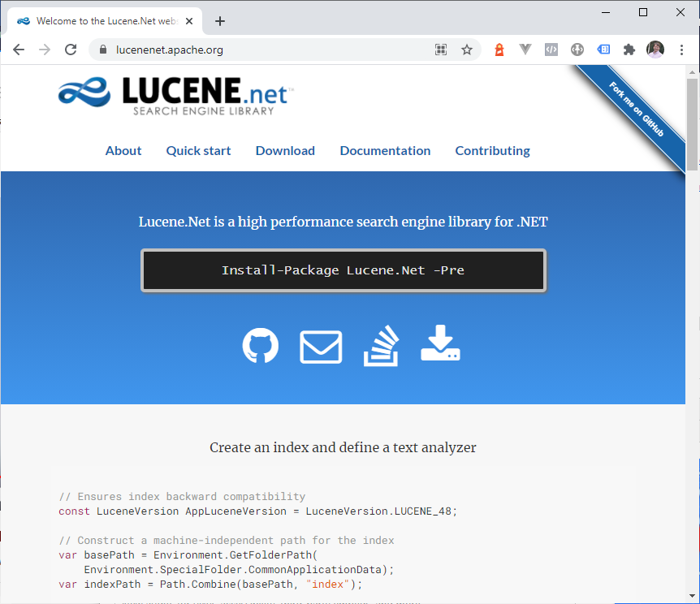
Task: Open the blue tag extension icon
Action: click(x=603, y=50)
